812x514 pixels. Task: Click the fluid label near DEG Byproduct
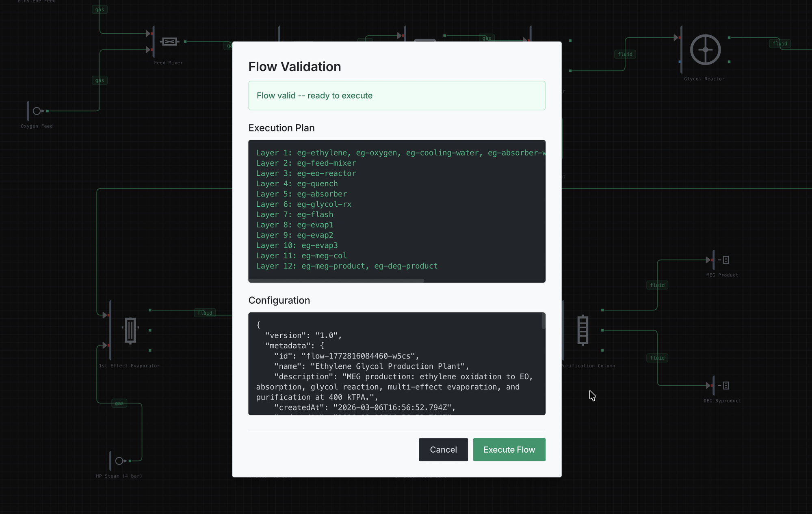(x=657, y=358)
